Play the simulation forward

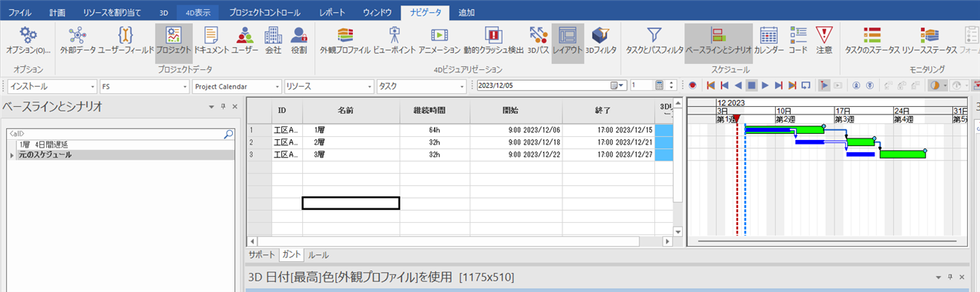(765, 86)
